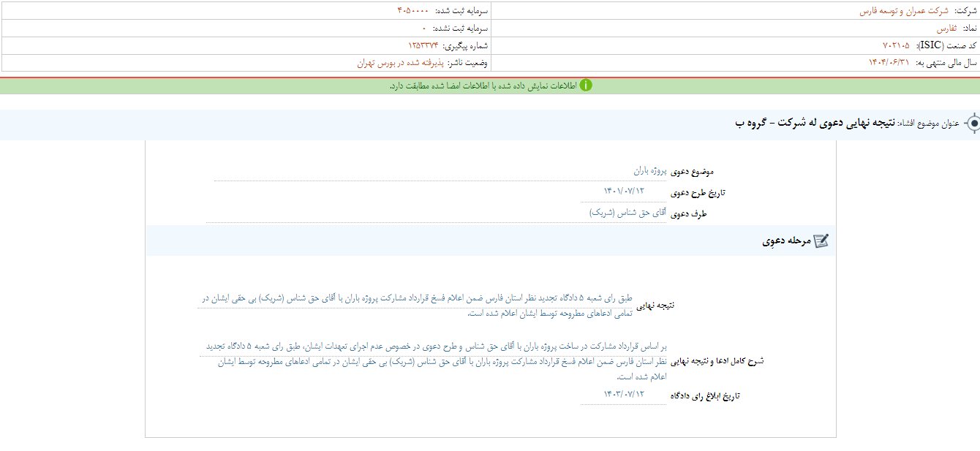
Task: Click the notepad icon next to مرحله دعوی
Action: [821, 241]
